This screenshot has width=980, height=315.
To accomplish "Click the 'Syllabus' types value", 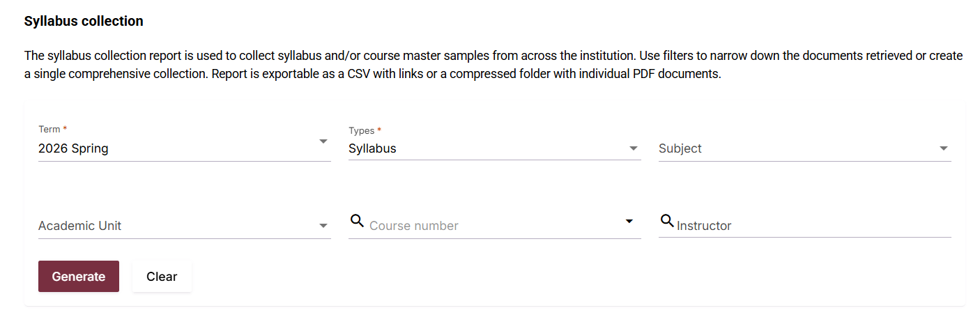I will click(x=372, y=148).
